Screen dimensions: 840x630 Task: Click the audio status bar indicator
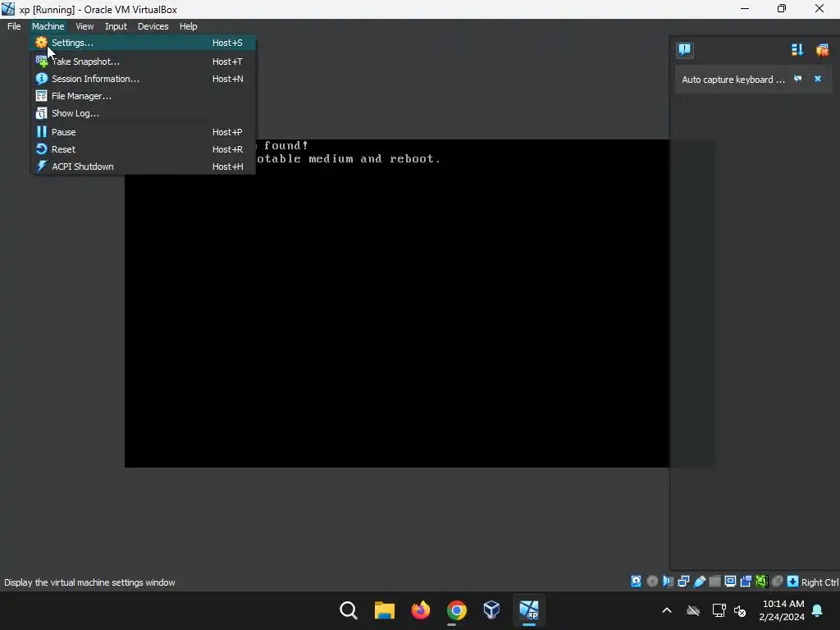pyautogui.click(x=668, y=582)
